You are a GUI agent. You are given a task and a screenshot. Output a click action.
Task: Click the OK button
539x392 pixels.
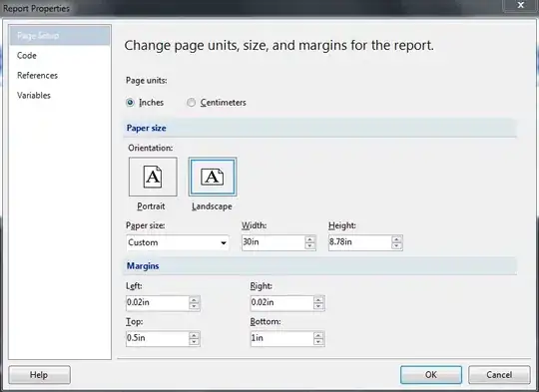(x=431, y=374)
